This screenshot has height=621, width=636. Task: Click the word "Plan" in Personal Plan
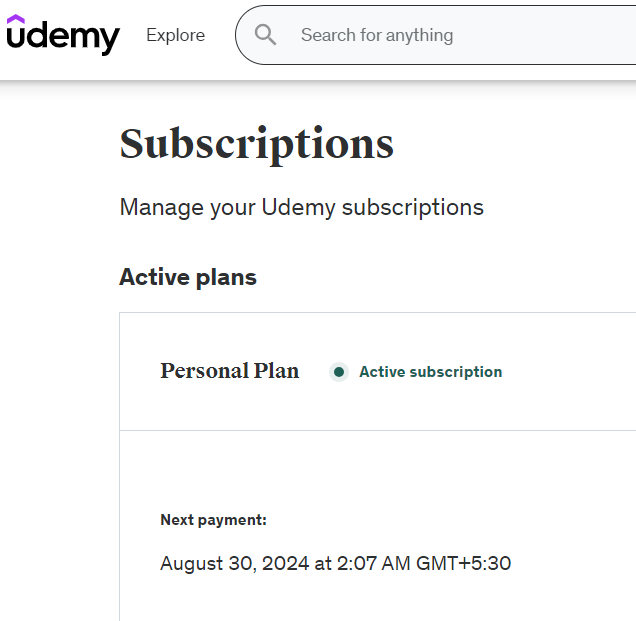(276, 371)
